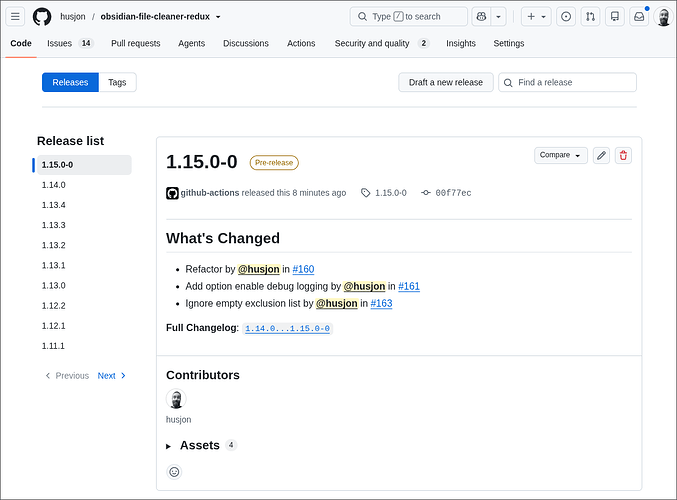Click the Previous pagination link

[x=67, y=376]
